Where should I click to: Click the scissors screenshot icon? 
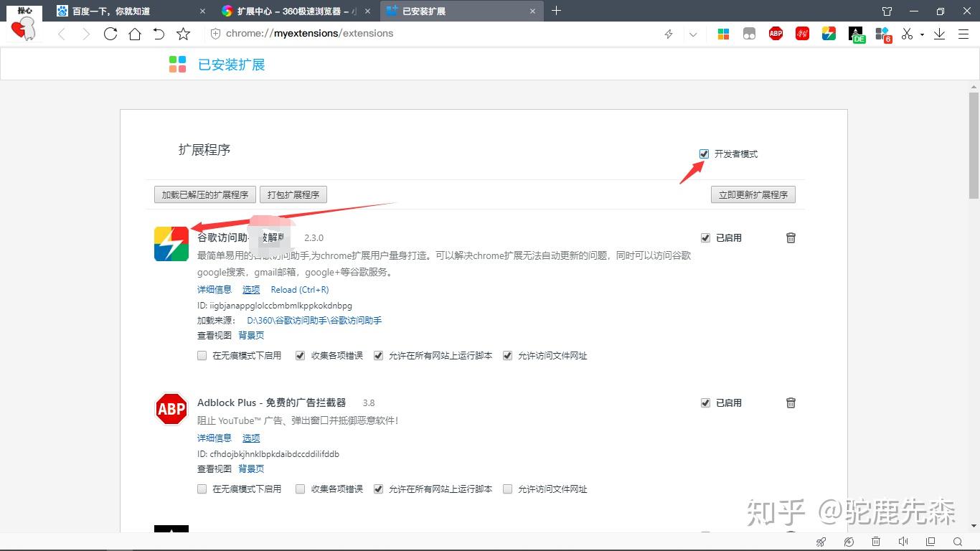click(908, 34)
